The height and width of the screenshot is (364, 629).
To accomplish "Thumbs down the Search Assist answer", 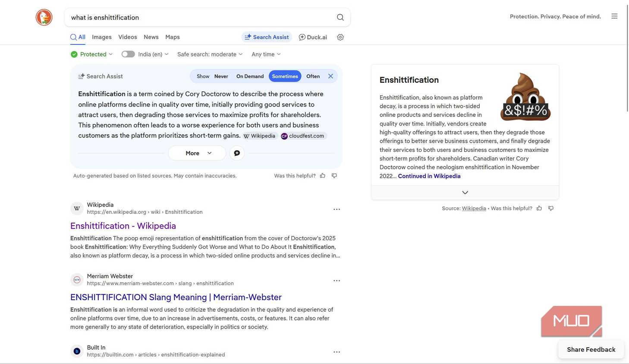I will click(334, 176).
